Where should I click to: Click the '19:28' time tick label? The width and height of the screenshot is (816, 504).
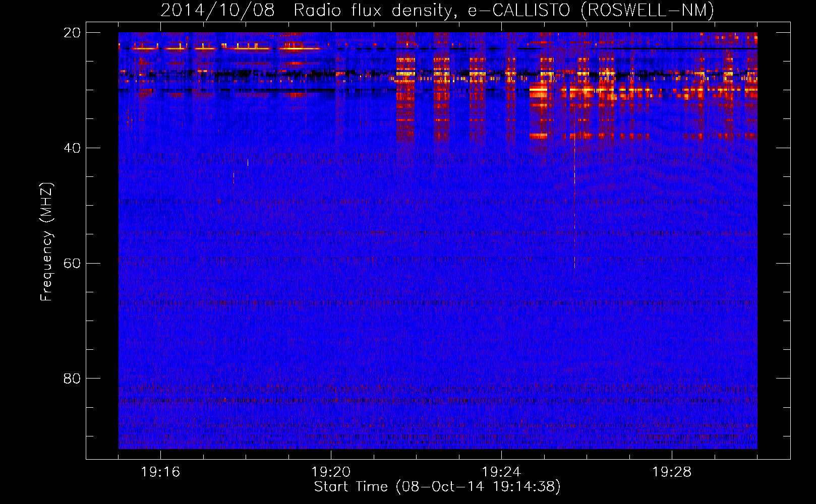click(672, 472)
